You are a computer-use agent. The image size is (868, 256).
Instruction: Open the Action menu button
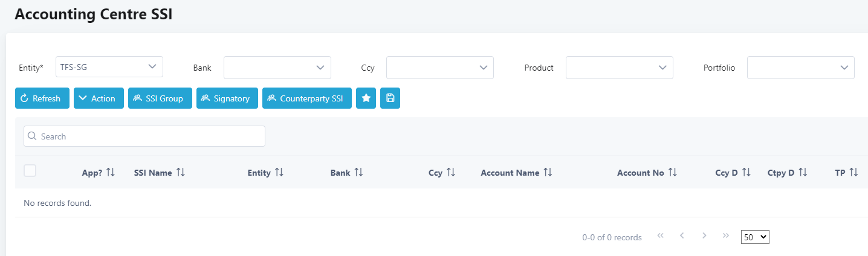coord(99,98)
